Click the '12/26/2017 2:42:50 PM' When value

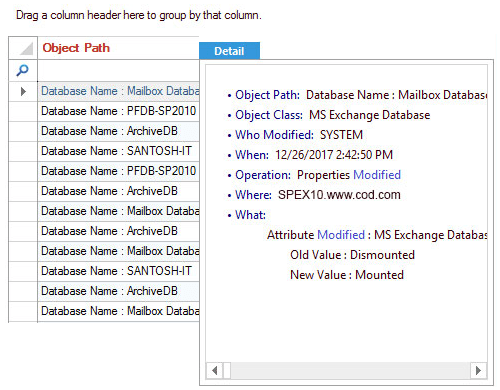coord(334,155)
